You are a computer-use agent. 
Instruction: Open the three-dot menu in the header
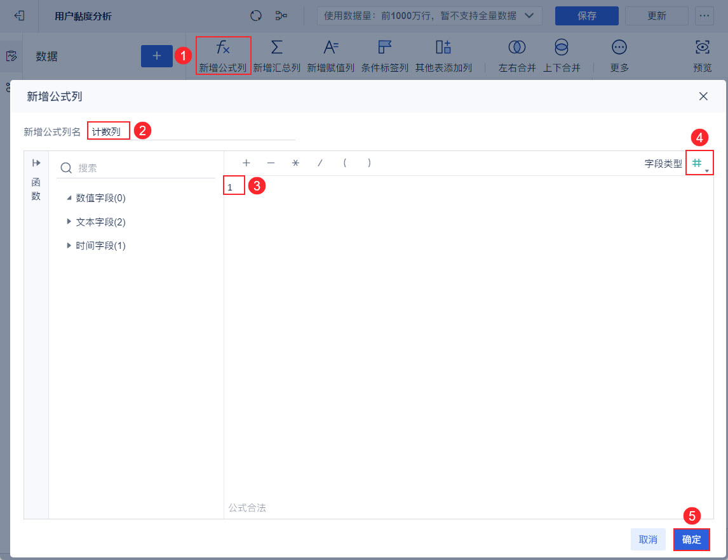[x=704, y=16]
